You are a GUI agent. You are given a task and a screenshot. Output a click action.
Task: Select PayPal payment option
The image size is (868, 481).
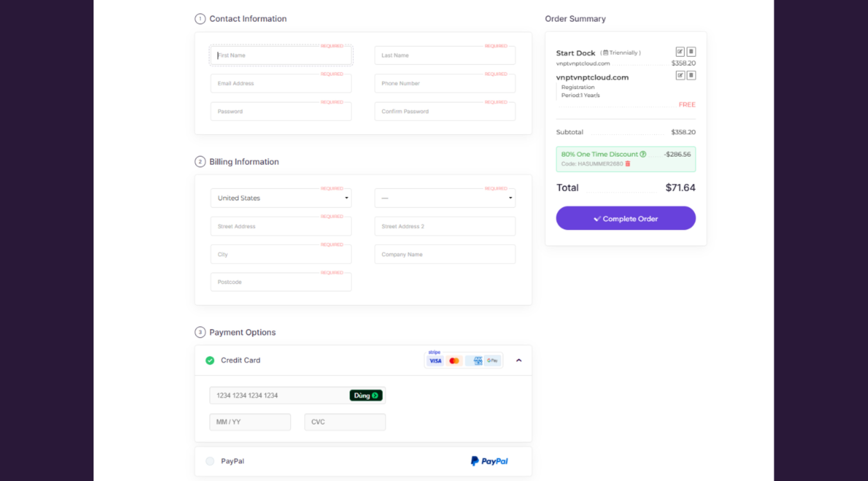click(210, 461)
